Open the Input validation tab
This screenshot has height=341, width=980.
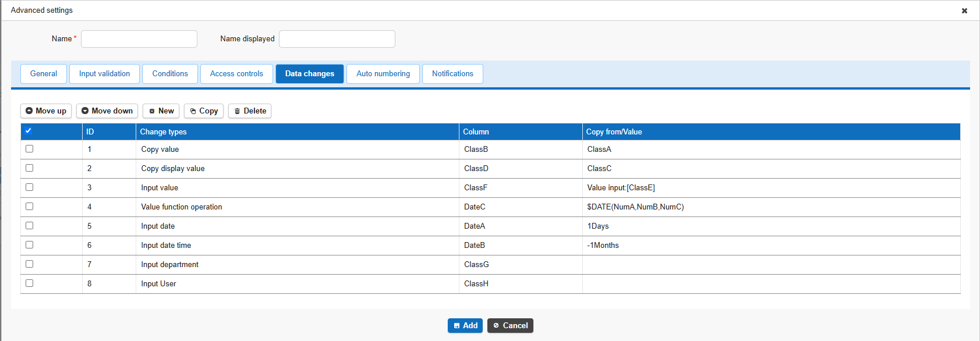105,74
